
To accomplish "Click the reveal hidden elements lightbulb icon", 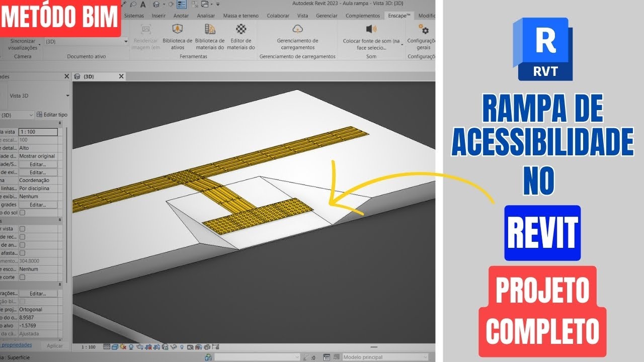I will point(182,347).
